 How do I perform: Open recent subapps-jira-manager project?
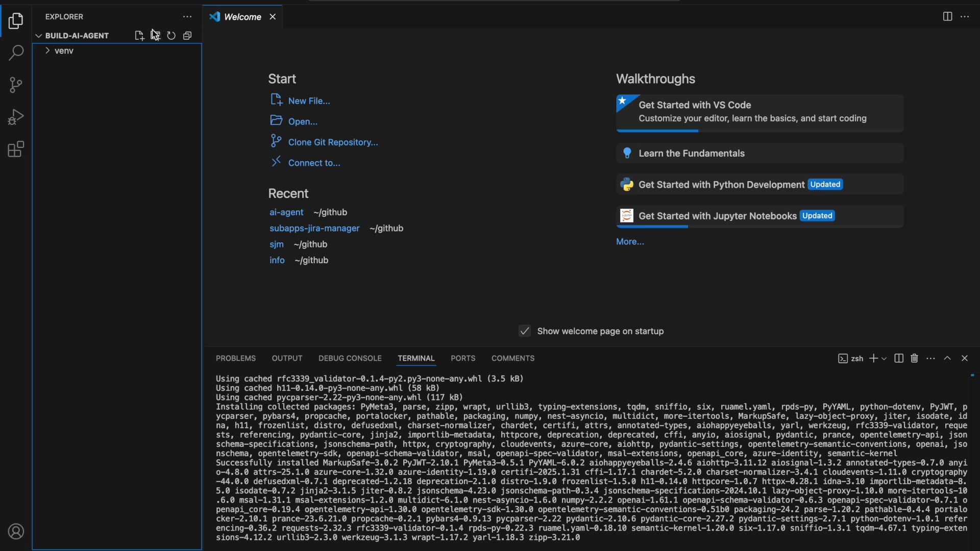click(315, 229)
